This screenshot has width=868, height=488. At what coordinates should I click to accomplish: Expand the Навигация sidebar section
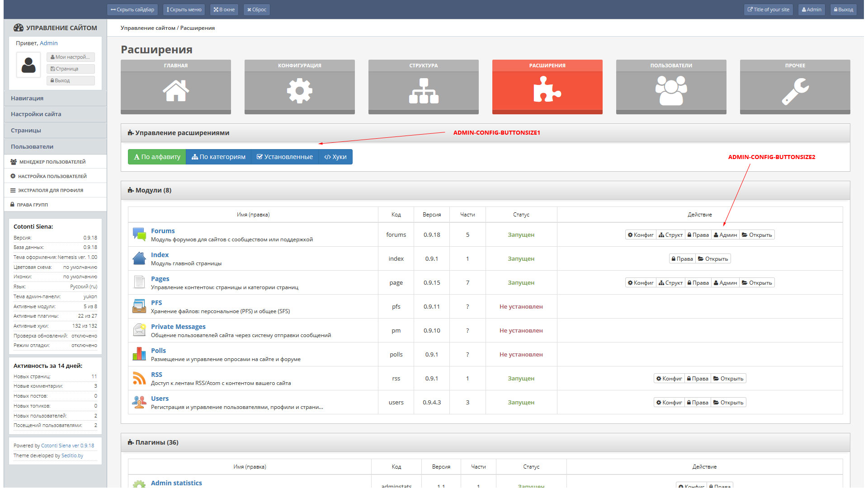pyautogui.click(x=27, y=98)
